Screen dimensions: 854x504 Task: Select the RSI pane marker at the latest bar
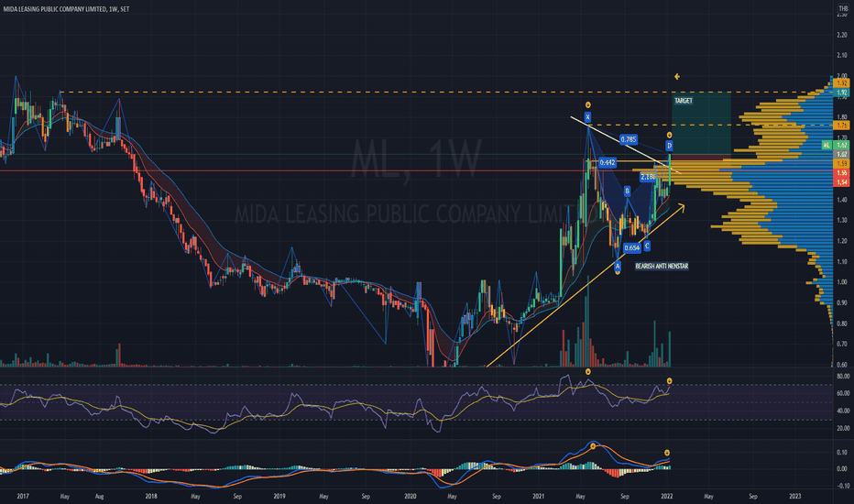click(x=670, y=381)
